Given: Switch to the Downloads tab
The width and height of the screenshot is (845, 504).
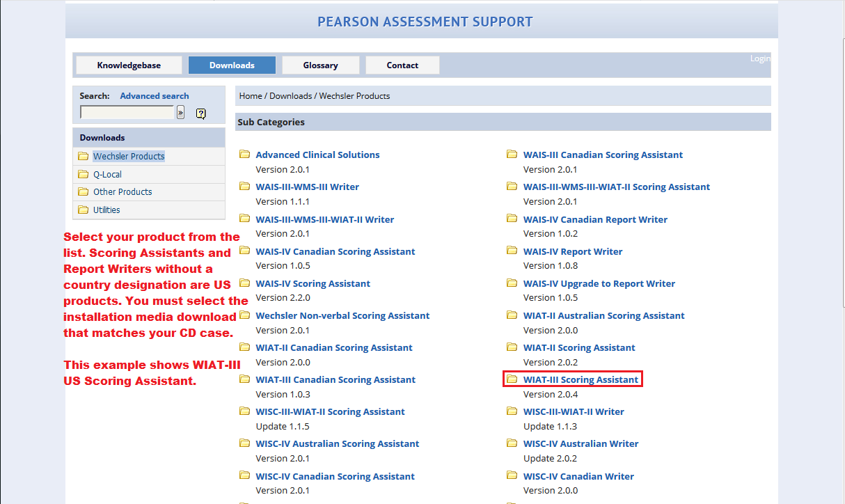Looking at the screenshot, I should (232, 65).
